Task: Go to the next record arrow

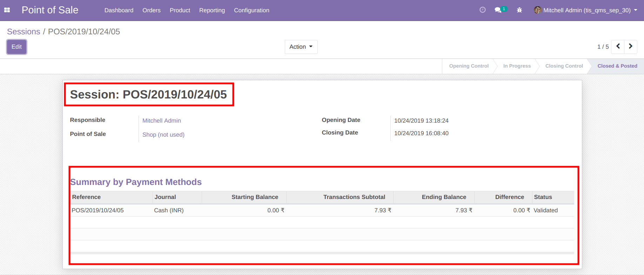Action: pyautogui.click(x=631, y=47)
